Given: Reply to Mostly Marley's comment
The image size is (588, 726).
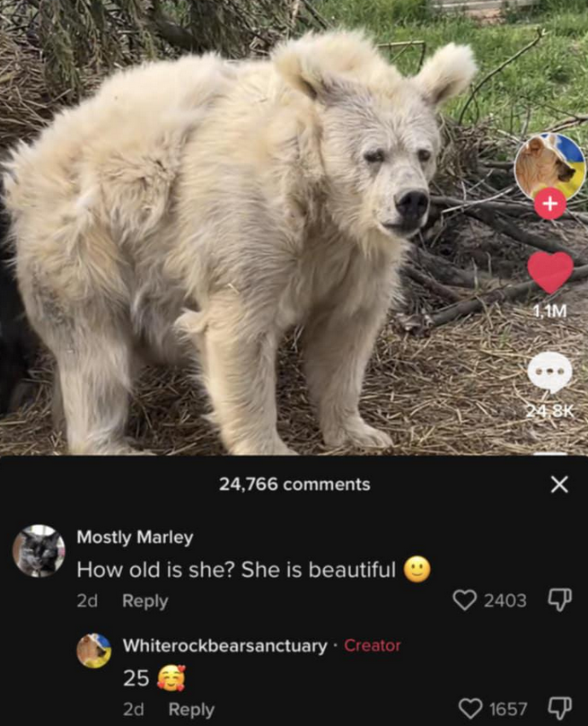Looking at the screenshot, I should pyautogui.click(x=145, y=601).
